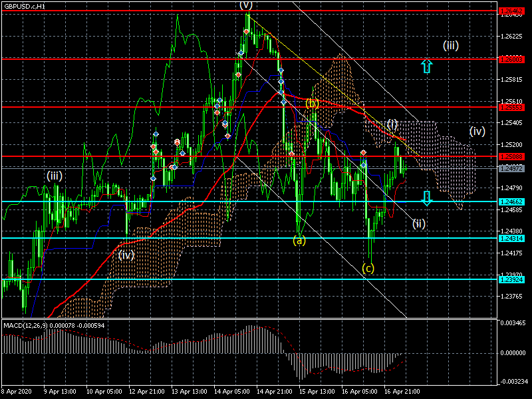Click the gray current price 1.24972 label
The width and height of the screenshot is (532, 399).
click(x=511, y=169)
